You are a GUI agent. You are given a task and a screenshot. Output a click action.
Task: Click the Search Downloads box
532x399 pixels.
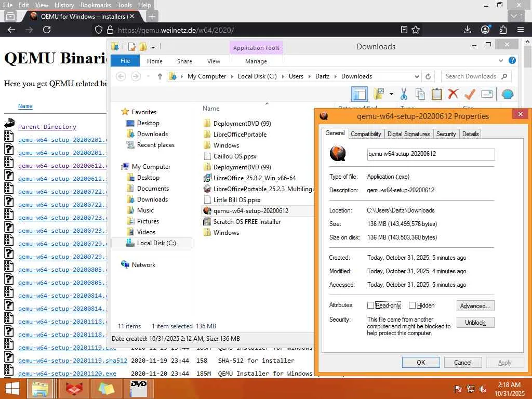pos(476,76)
